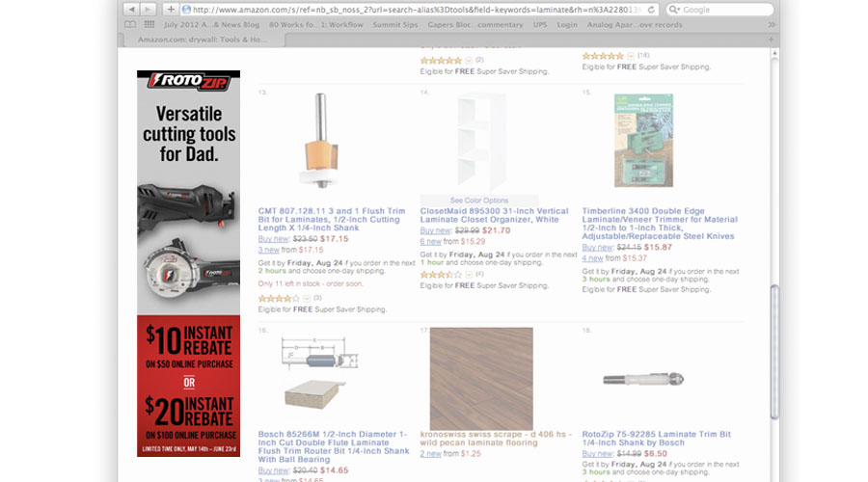This screenshot has width=868, height=482.
Task: Show hidden bookmarks via double chevron
Action: click(x=772, y=25)
